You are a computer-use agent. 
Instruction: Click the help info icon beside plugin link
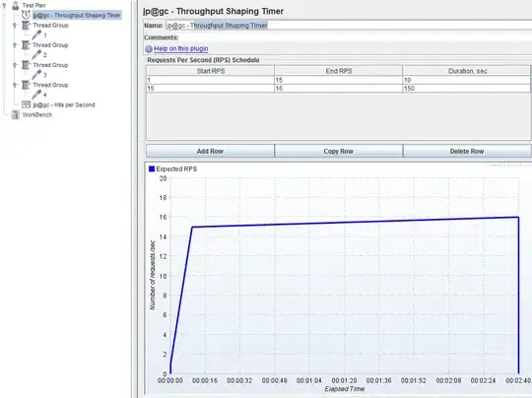point(149,49)
